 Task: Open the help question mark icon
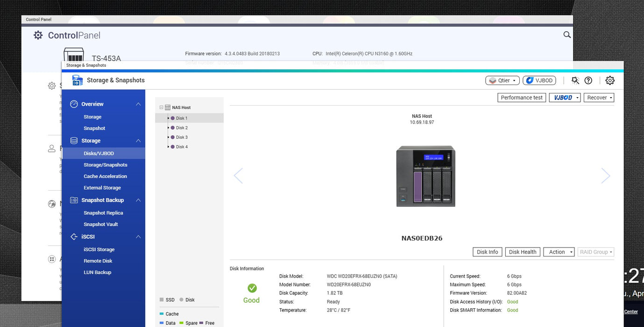tap(588, 80)
